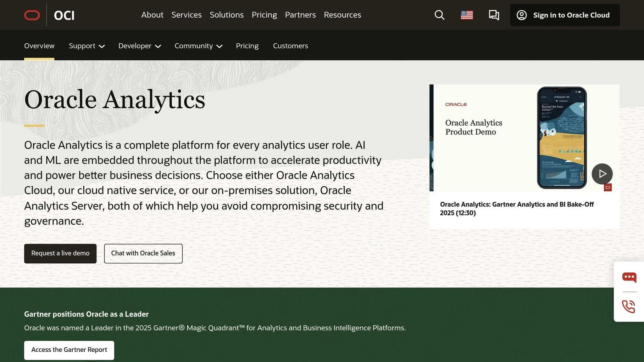Open Pricing in top navigation bar
644x362 pixels.
pos(264,15)
